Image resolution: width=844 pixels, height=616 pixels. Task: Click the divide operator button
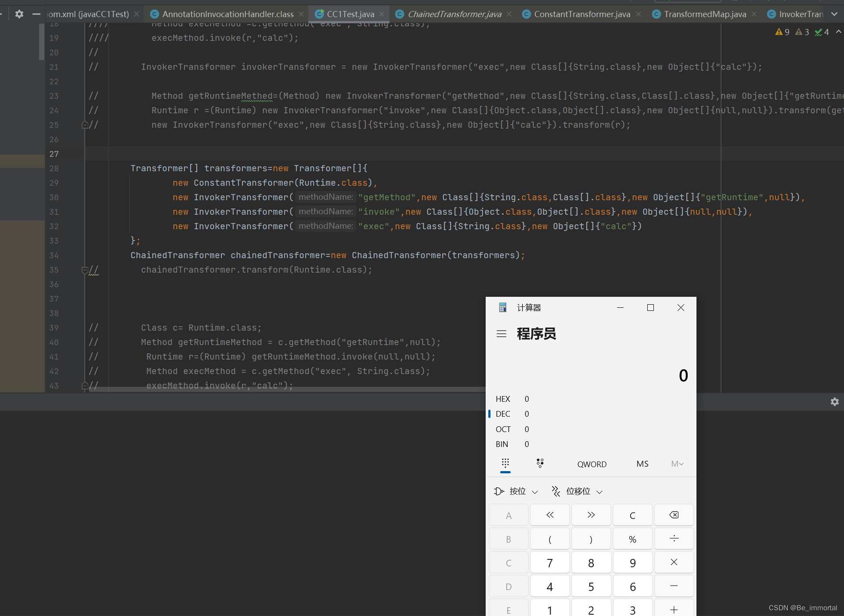674,539
